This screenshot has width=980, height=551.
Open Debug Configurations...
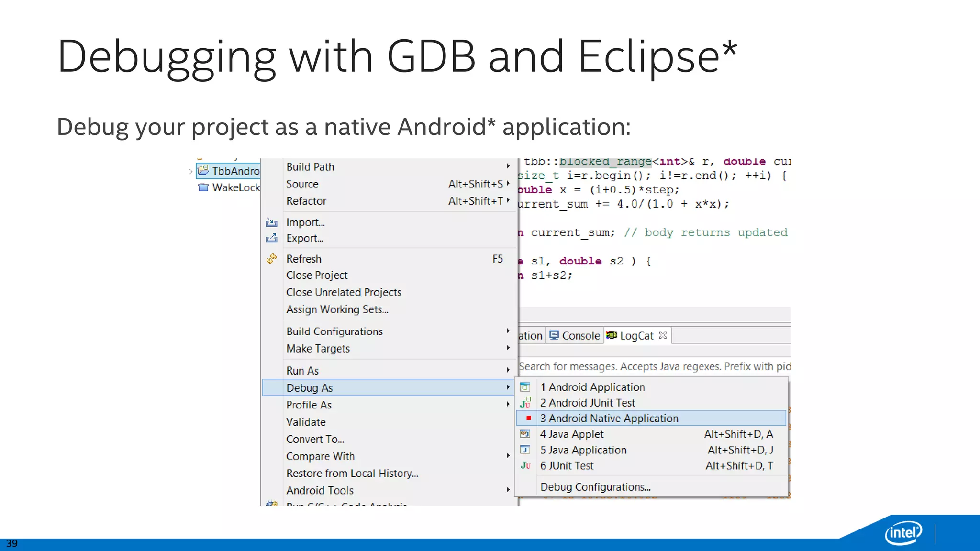coord(651,486)
